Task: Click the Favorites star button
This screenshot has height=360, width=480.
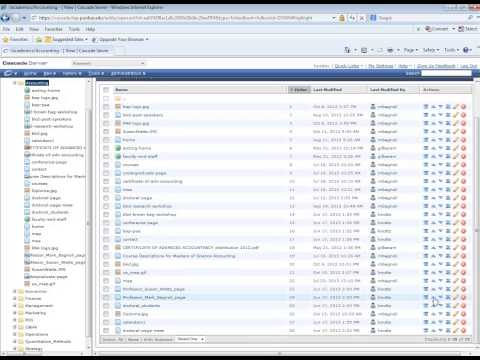Action: point(16,39)
